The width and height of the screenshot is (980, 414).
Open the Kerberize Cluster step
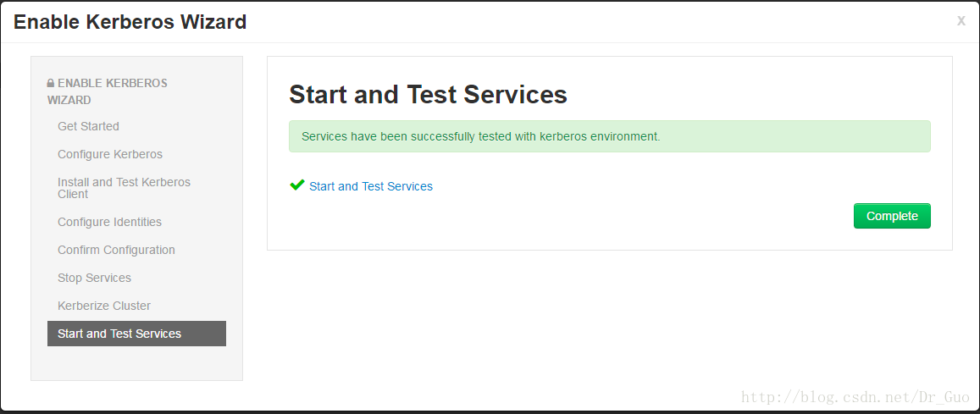point(103,306)
